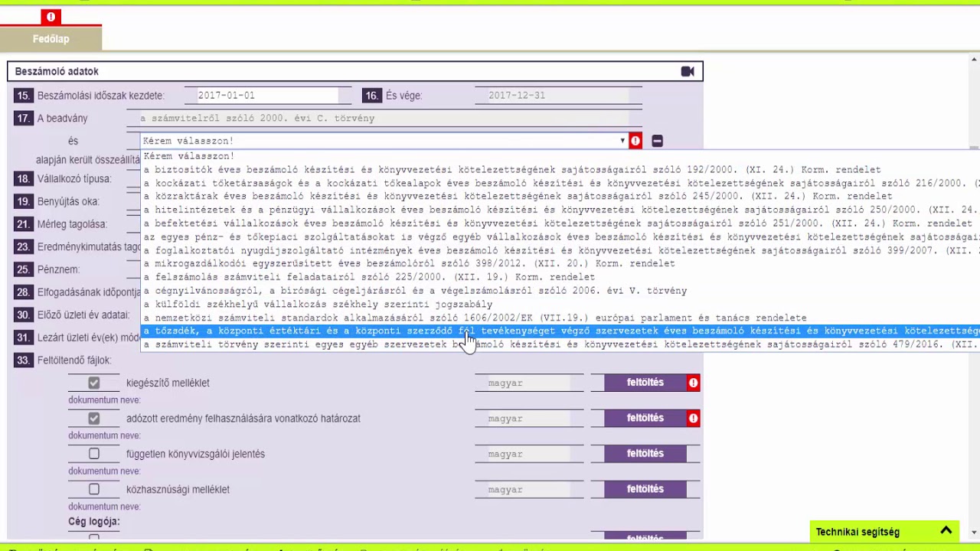This screenshot has height=551, width=980.
Task: Click language field magyar for független könyvvizsgálói jelentés
Action: (x=528, y=455)
